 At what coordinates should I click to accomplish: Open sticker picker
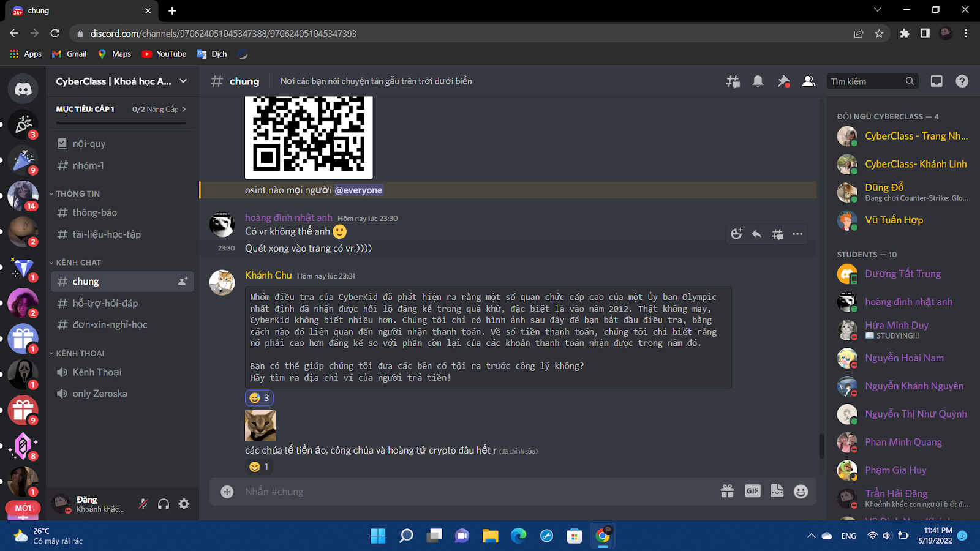(777, 491)
